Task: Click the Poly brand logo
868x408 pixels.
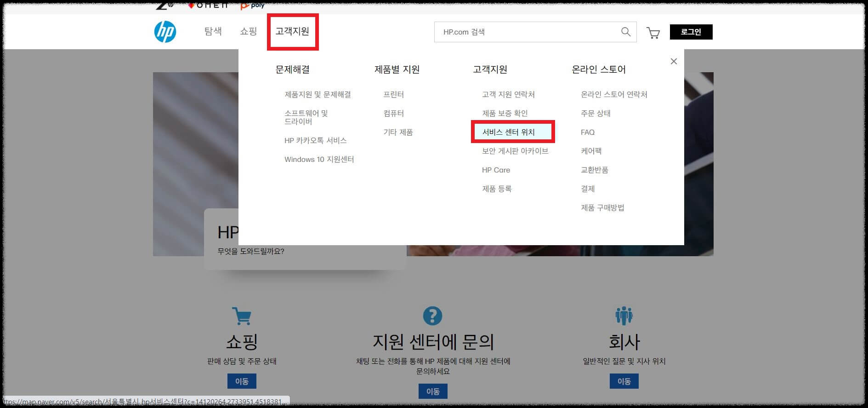Action: coord(252,6)
